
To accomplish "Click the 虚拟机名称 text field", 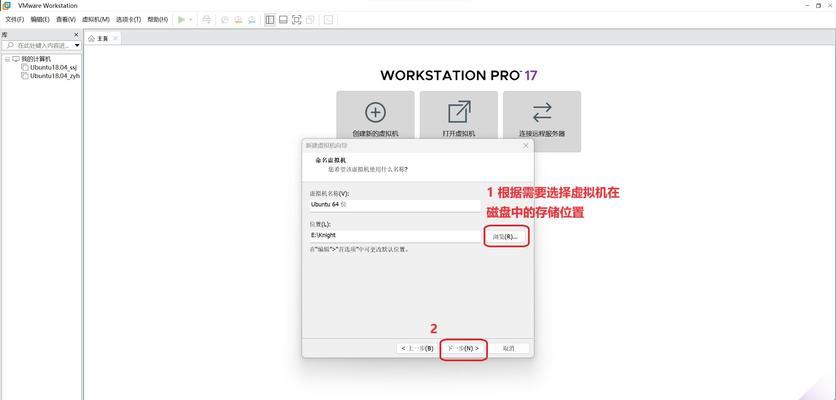I will [x=395, y=205].
